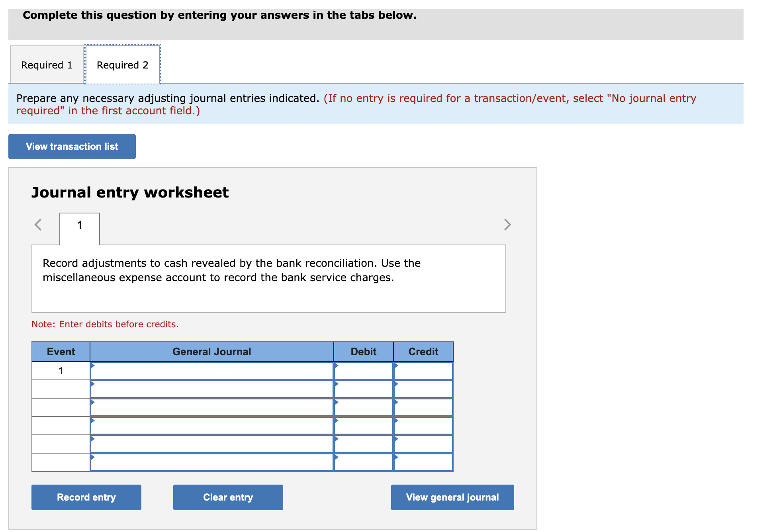Select fourth row General Journal account field
This screenshot has width=779, height=532.
[212, 426]
